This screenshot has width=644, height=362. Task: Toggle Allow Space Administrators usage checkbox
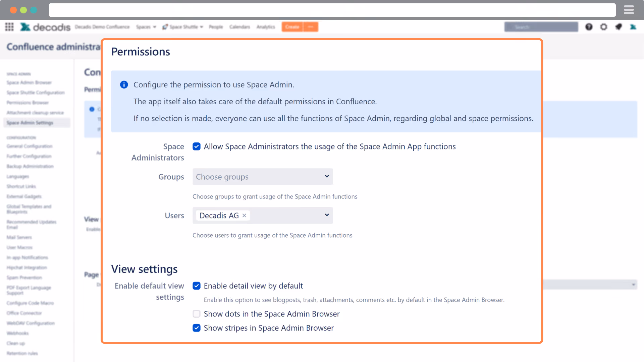pyautogui.click(x=197, y=146)
